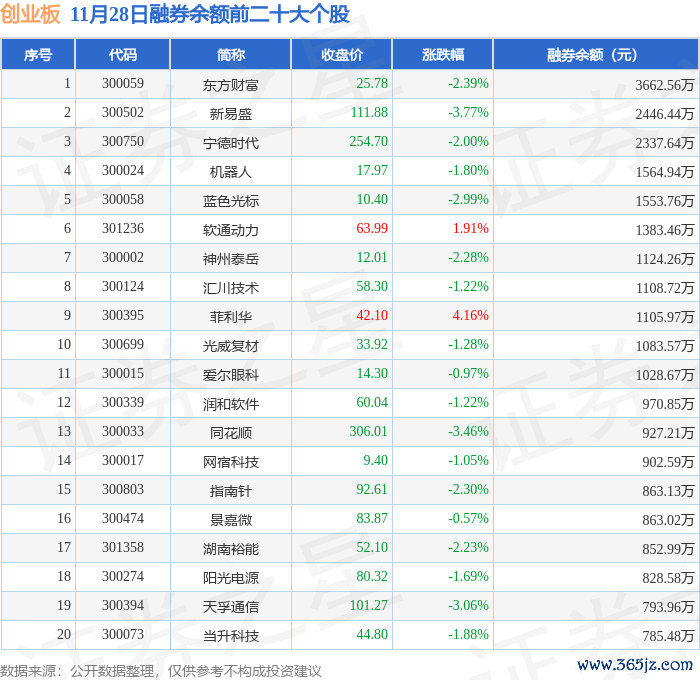
Task: Click closing price 17.97
Action: click(x=372, y=170)
